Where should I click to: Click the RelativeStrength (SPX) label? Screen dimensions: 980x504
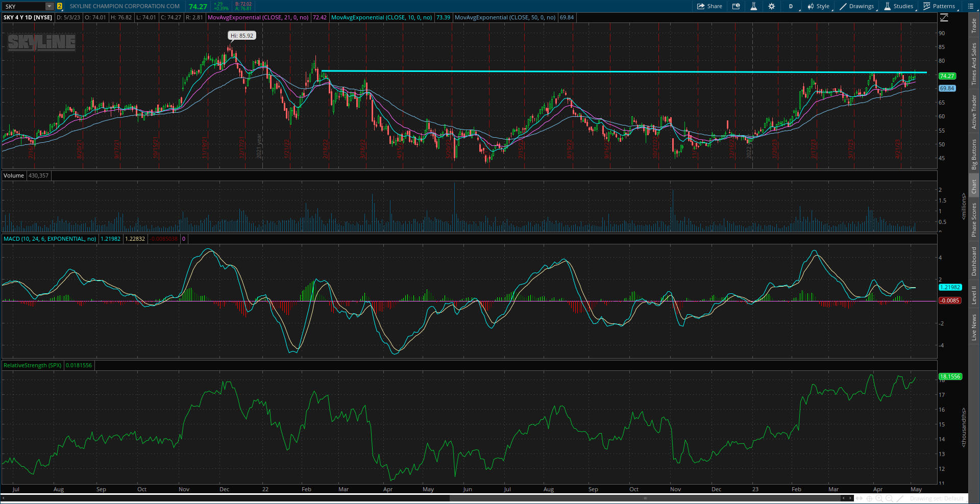click(32, 365)
